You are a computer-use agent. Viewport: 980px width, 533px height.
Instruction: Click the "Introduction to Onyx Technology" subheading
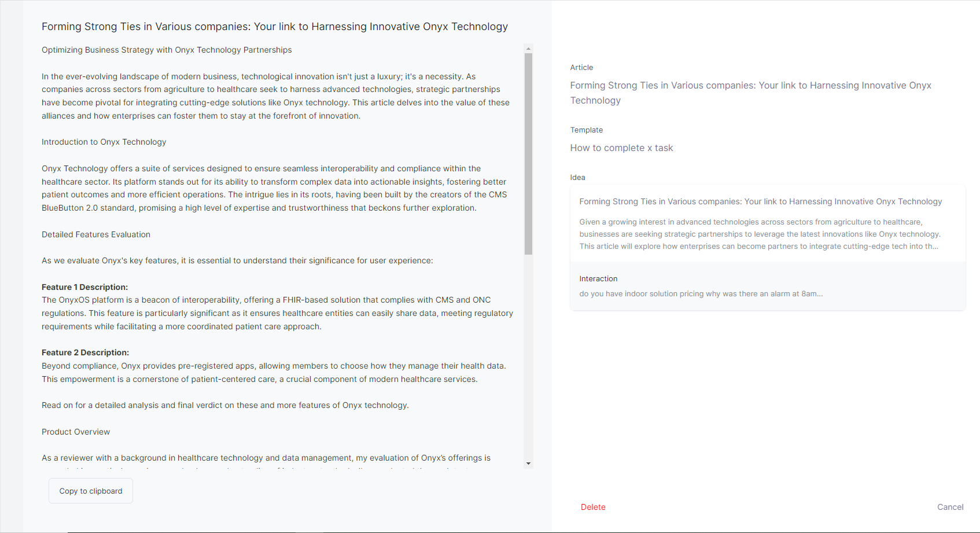point(104,142)
